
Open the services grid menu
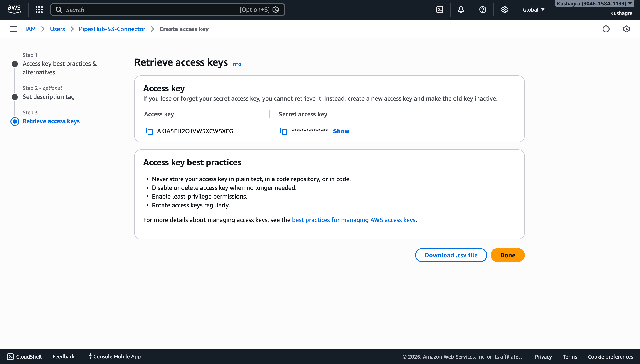[39, 10]
